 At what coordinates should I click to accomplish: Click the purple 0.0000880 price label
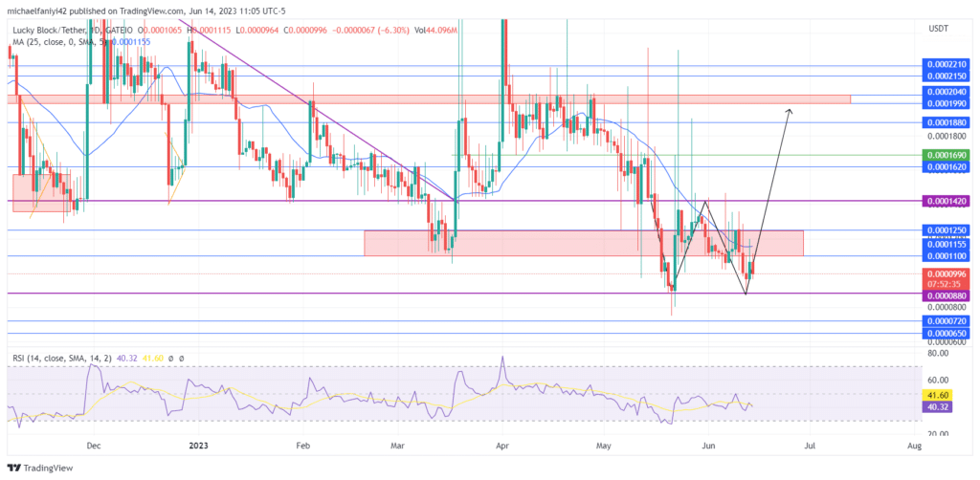(x=947, y=296)
